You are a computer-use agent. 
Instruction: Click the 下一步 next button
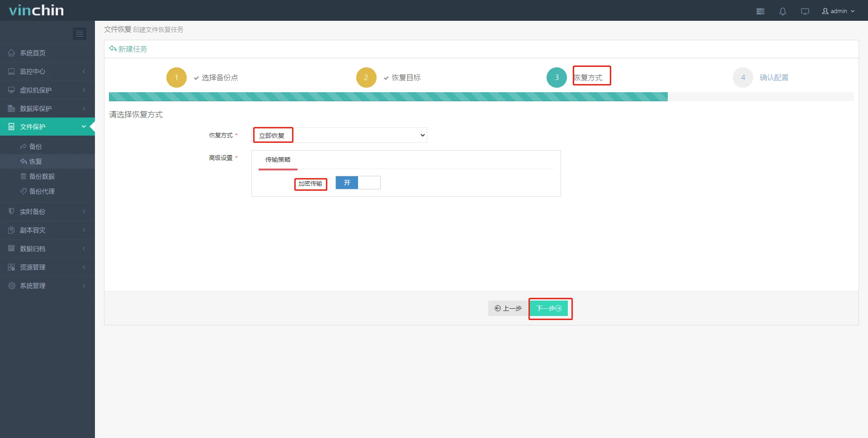[x=548, y=308]
